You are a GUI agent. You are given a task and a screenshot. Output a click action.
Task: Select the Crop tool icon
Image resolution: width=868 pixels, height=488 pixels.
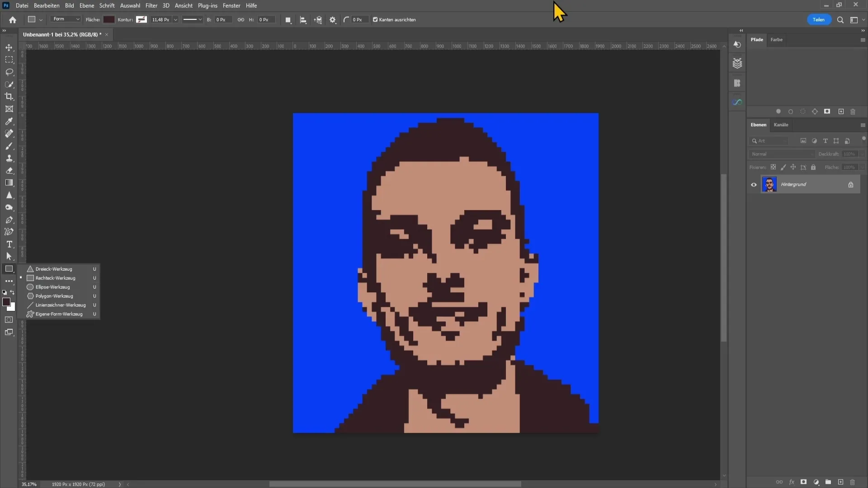[9, 97]
